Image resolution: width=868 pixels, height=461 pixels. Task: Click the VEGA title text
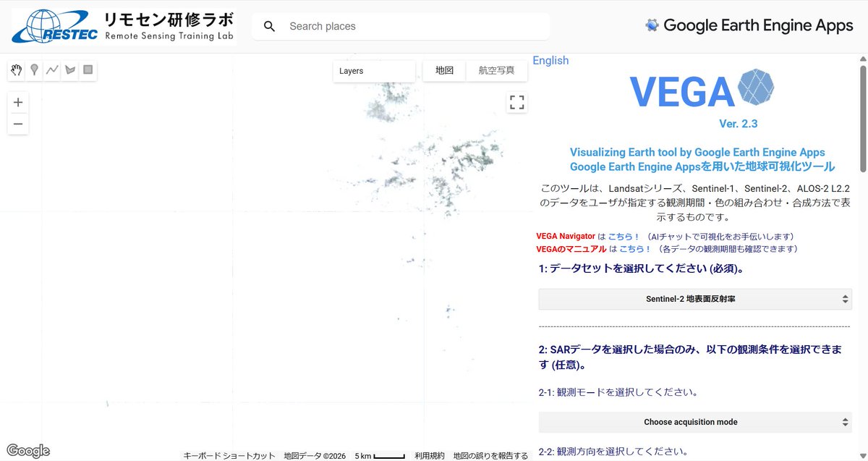pos(682,92)
